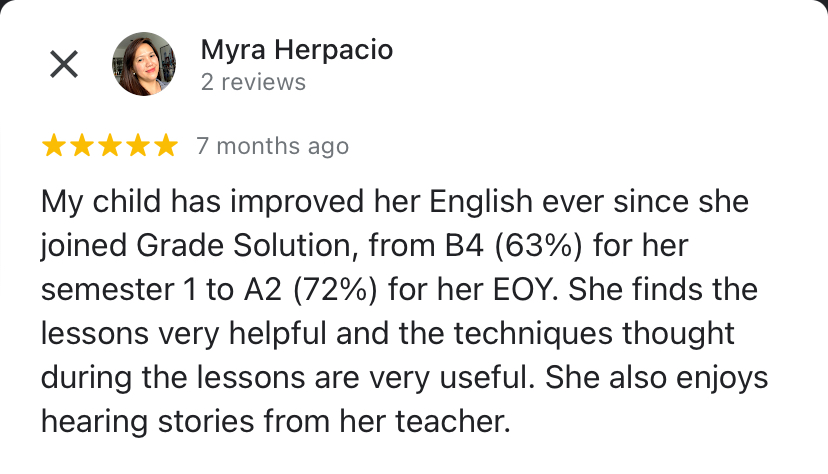Click the second rating star

tap(81, 146)
